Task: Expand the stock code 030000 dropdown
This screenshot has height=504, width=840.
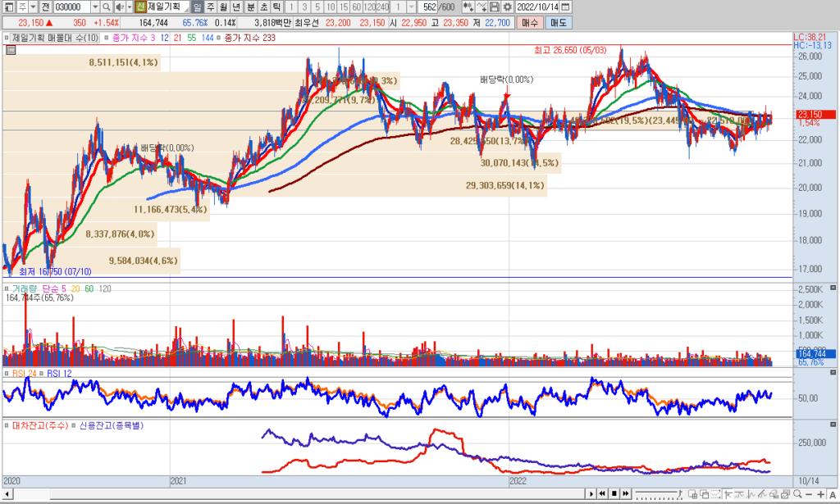Action: (x=95, y=7)
